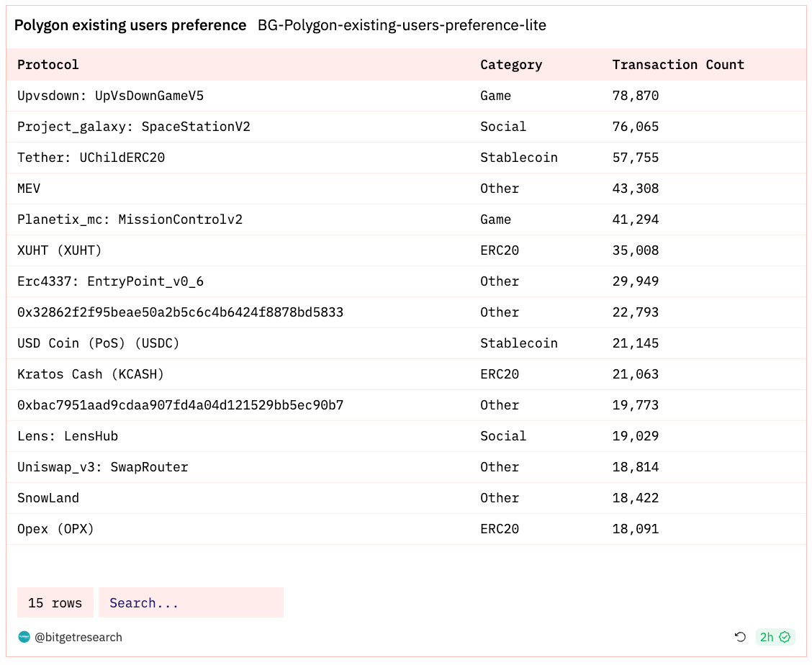The image size is (812, 665).
Task: Select the Upvsdown: UpVsDownGameV5 cell
Action: [x=110, y=96]
